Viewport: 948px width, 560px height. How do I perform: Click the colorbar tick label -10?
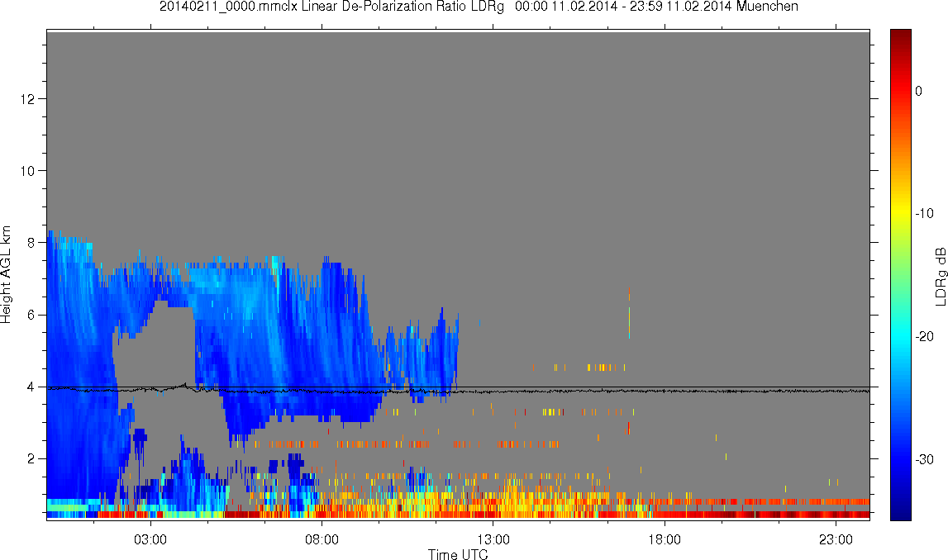(924, 213)
